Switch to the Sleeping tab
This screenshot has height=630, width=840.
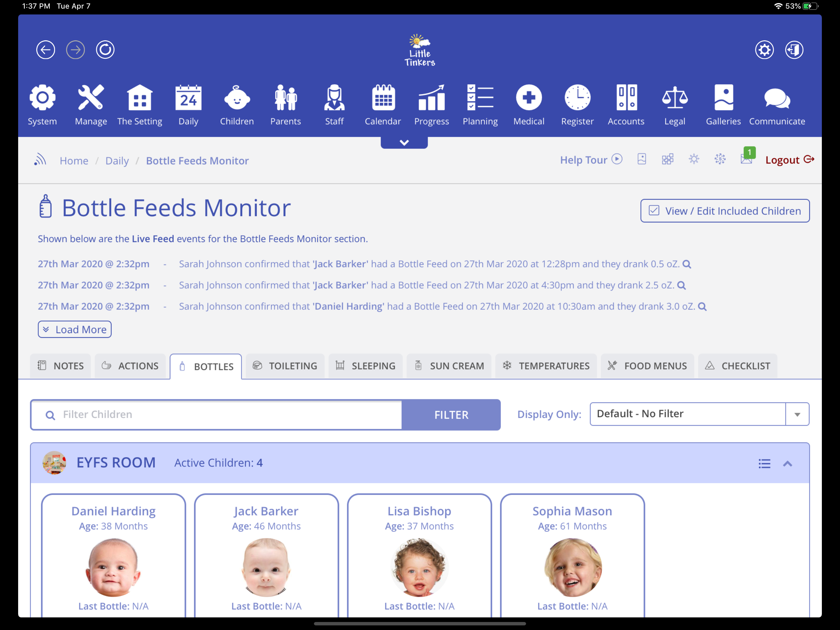click(x=365, y=366)
